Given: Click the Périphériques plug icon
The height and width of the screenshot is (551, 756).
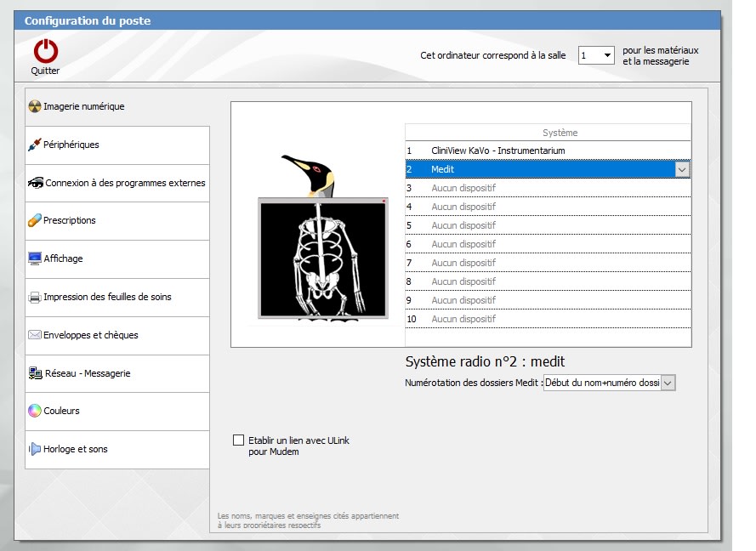Looking at the screenshot, I should 34,145.
